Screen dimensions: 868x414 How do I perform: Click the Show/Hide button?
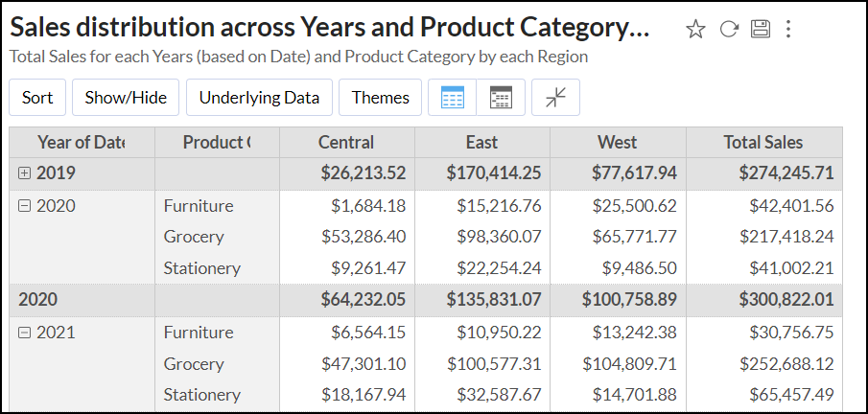[x=126, y=98]
